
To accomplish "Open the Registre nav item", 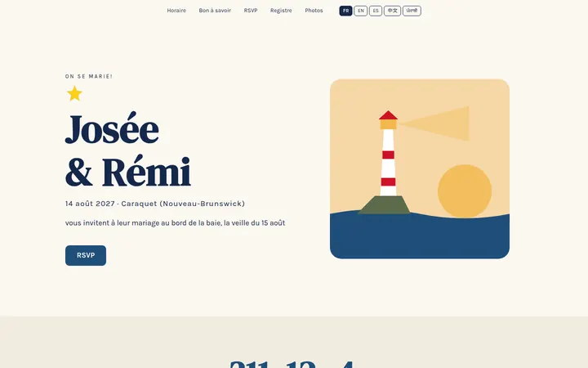I will [281, 11].
